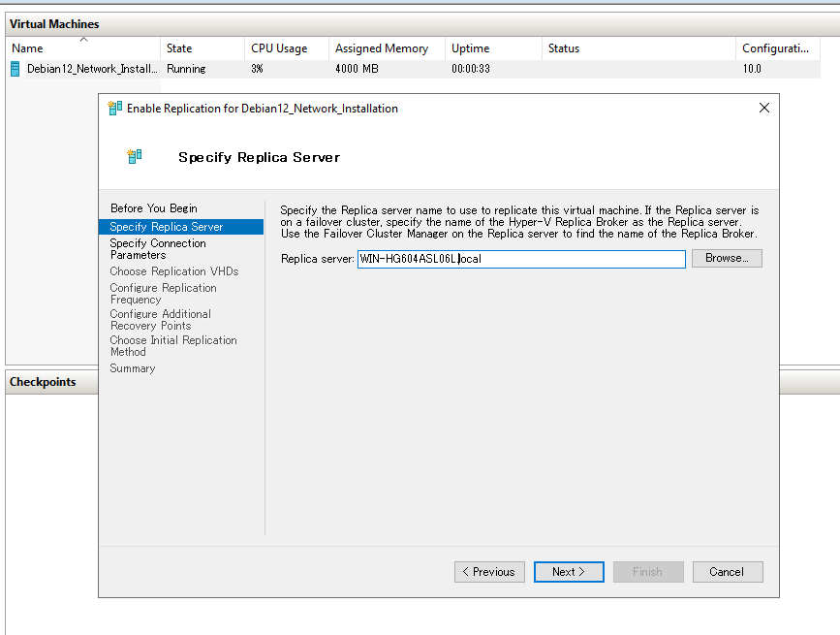
Task: Select the Debian12_Network_Install row name
Action: point(92,69)
